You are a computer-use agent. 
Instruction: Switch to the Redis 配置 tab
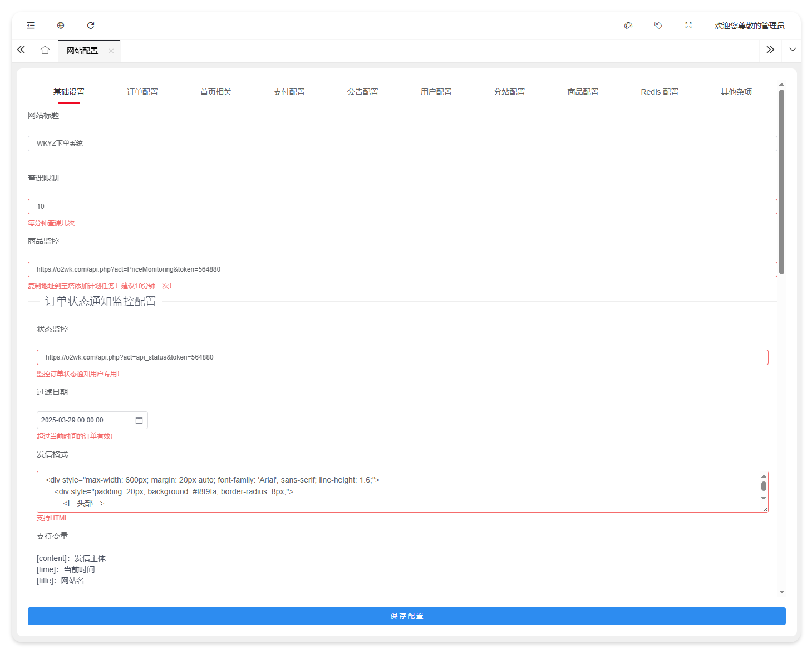[x=660, y=92]
